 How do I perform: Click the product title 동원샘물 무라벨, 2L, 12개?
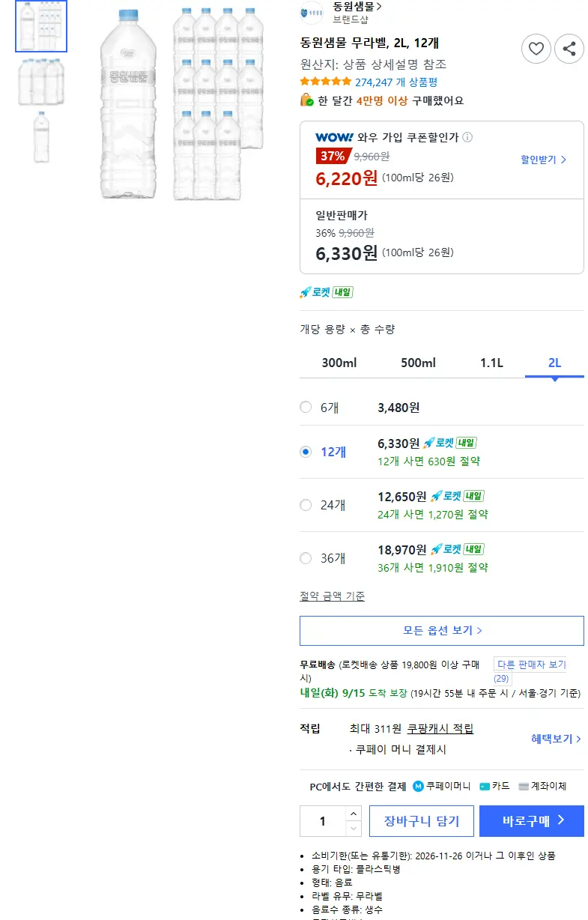pyautogui.click(x=369, y=43)
